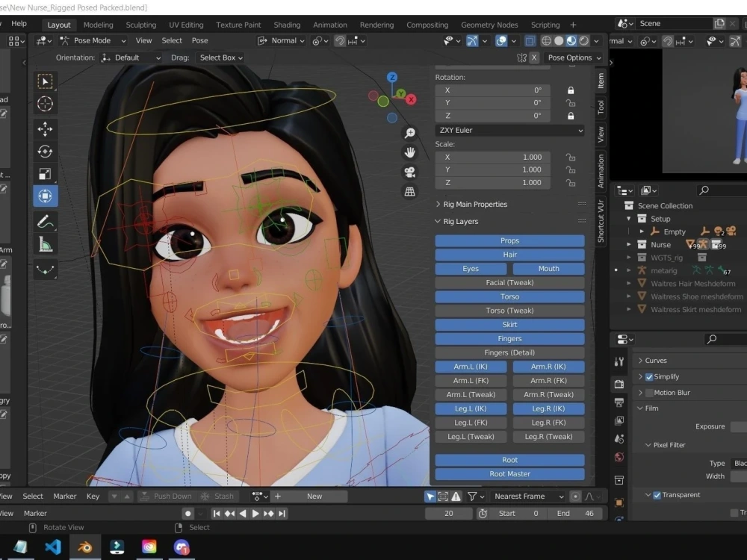Switch to the Animation workspace tab
The height and width of the screenshot is (560, 747).
tap(330, 25)
